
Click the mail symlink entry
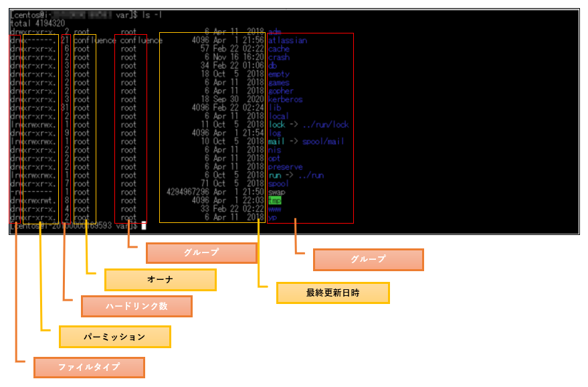276,141
